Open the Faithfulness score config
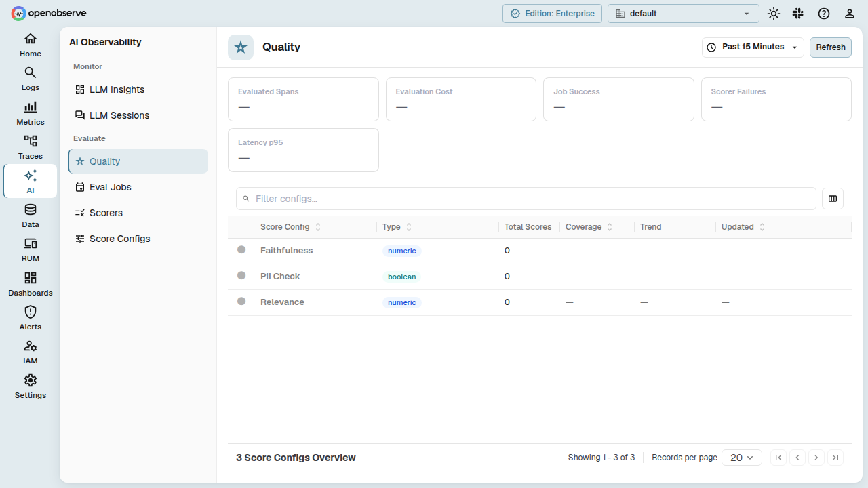The image size is (868, 488). pyautogui.click(x=286, y=251)
